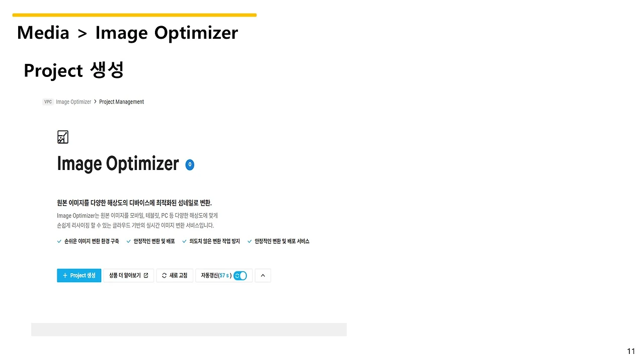
Task: Open 상품 더 알아보기 product info
Action: point(128,276)
